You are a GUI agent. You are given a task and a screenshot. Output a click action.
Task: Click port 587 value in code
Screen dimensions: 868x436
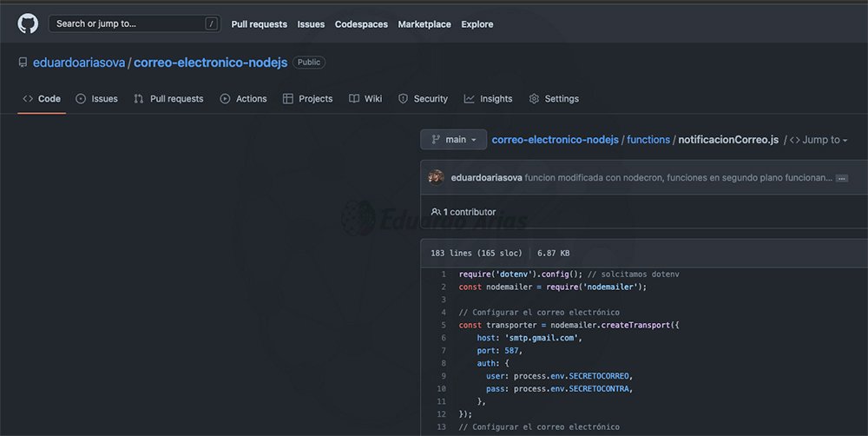(x=511, y=351)
